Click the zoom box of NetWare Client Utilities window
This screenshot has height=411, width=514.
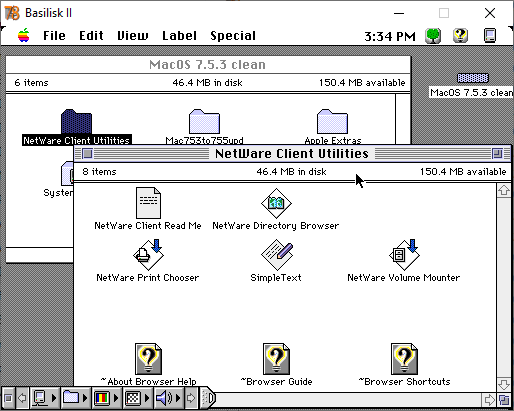pyautogui.click(x=497, y=154)
